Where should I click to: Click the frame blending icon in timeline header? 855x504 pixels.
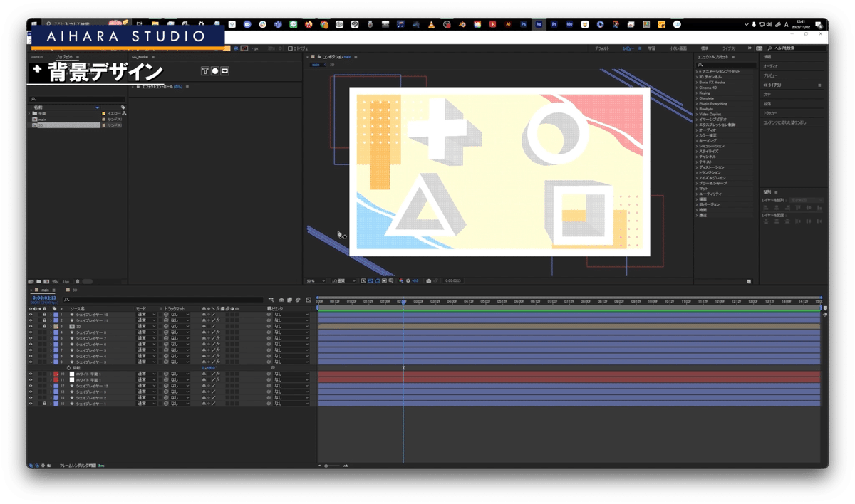289,300
